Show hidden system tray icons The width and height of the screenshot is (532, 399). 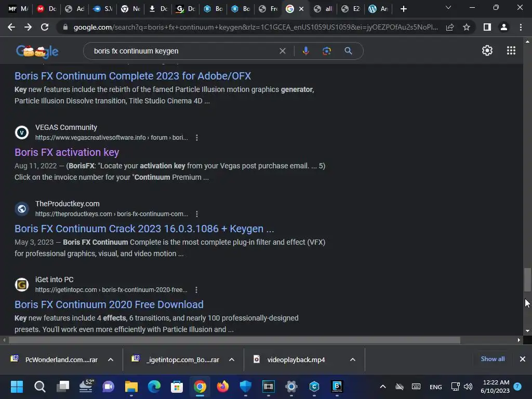[x=383, y=387]
